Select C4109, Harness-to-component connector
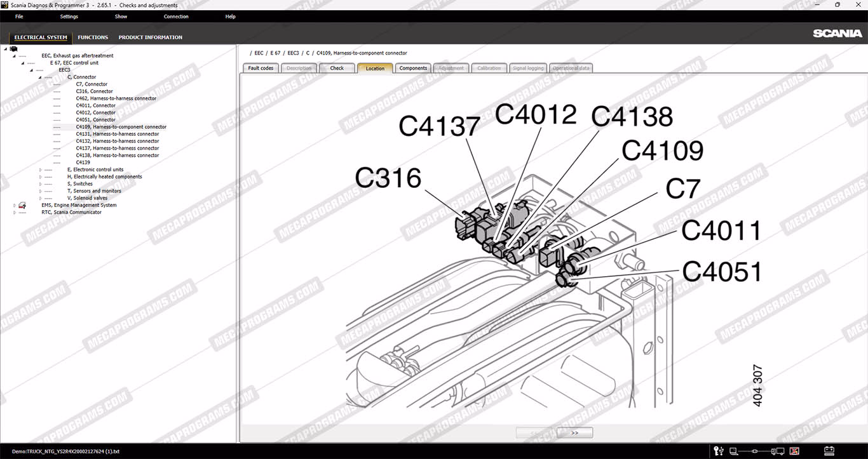 (x=121, y=127)
